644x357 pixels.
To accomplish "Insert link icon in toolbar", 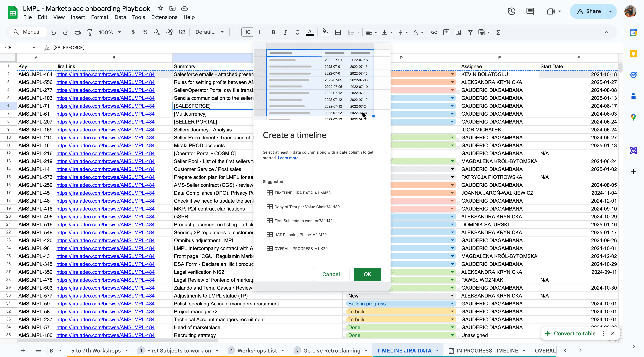I will point(434,32).
